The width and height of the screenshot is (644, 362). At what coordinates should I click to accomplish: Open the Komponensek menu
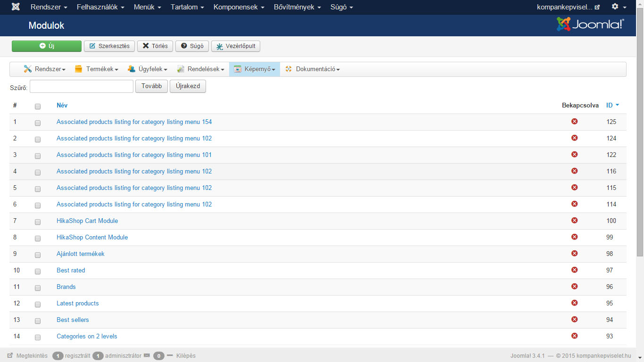pyautogui.click(x=239, y=7)
